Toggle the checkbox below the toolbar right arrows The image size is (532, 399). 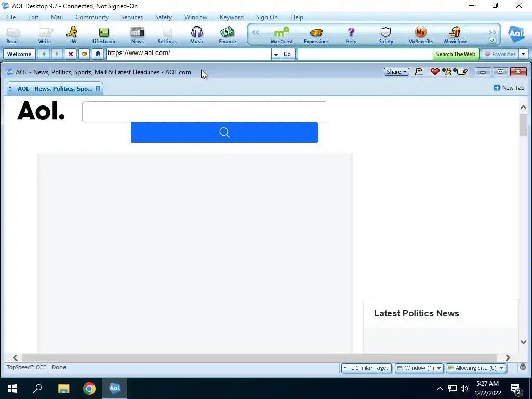point(493,41)
